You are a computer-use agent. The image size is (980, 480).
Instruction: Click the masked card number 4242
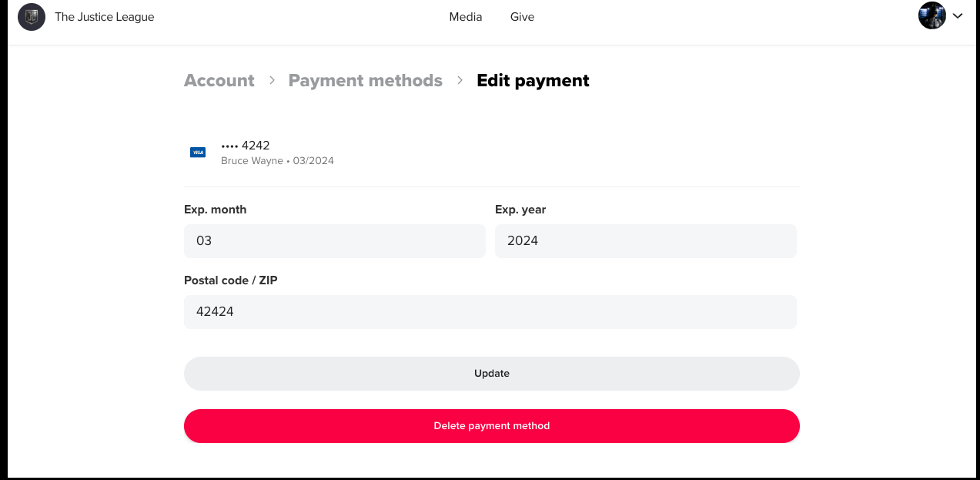coord(246,146)
